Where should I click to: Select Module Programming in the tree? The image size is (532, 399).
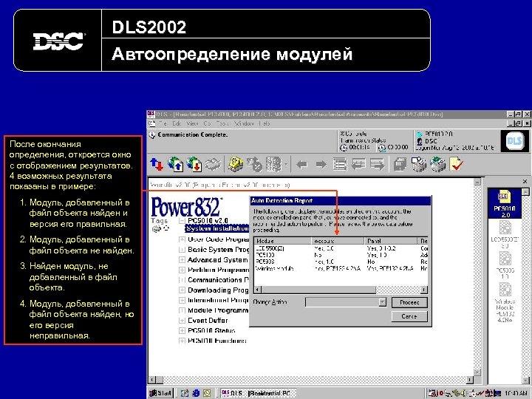tap(218, 310)
